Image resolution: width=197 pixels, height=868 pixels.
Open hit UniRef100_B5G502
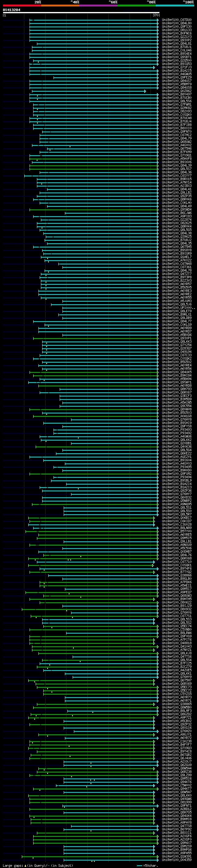pos(176,362)
